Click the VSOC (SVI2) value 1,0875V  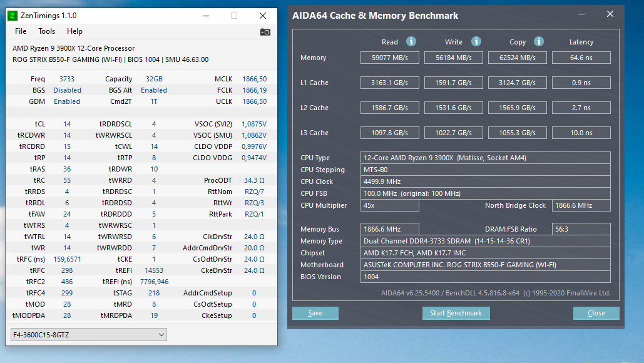[254, 124]
